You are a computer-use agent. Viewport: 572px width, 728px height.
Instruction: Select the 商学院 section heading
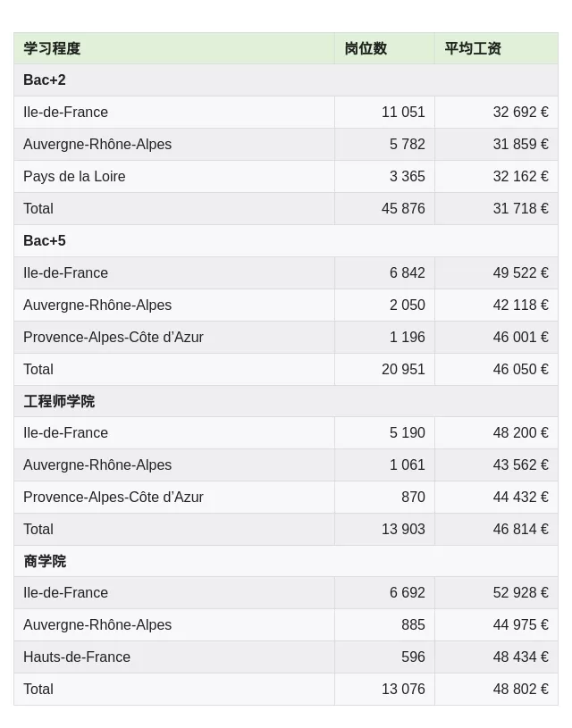pyautogui.click(x=45, y=561)
